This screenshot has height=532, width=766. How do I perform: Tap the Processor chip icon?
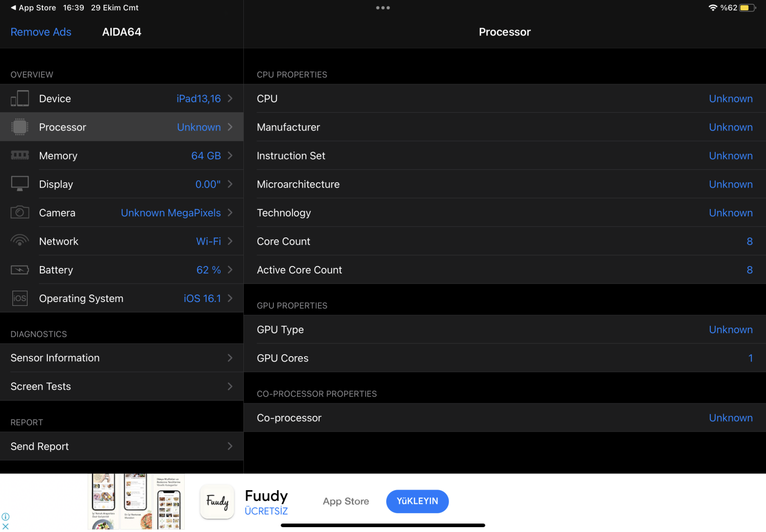point(20,127)
